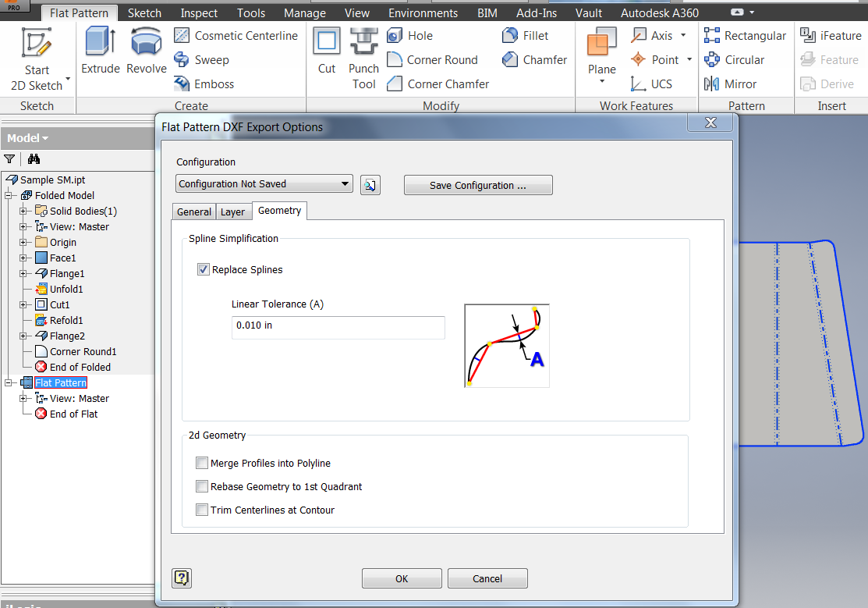Expand the Origin folder node
868x608 pixels.
tap(23, 242)
